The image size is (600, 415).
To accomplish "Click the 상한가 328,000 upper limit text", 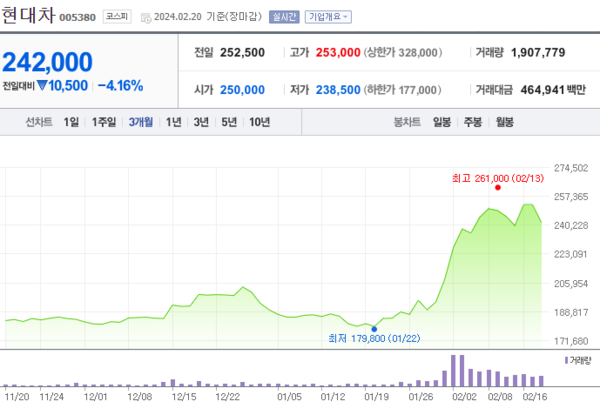I will [x=403, y=52].
